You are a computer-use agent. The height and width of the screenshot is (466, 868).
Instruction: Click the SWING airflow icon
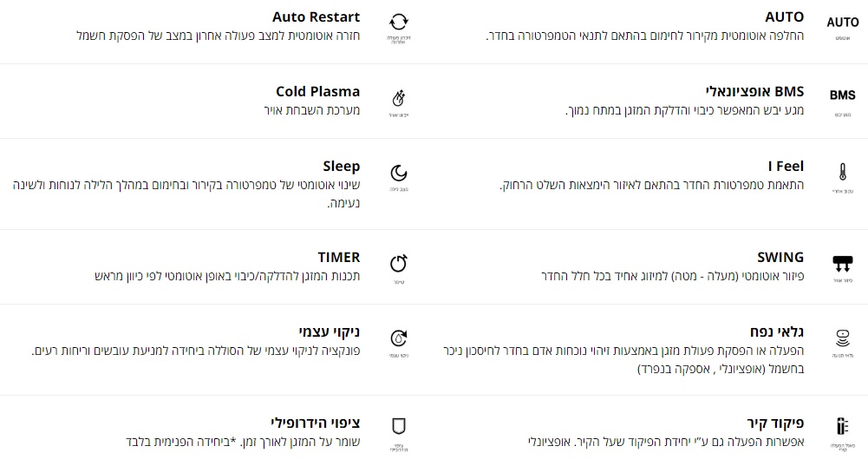(x=842, y=262)
